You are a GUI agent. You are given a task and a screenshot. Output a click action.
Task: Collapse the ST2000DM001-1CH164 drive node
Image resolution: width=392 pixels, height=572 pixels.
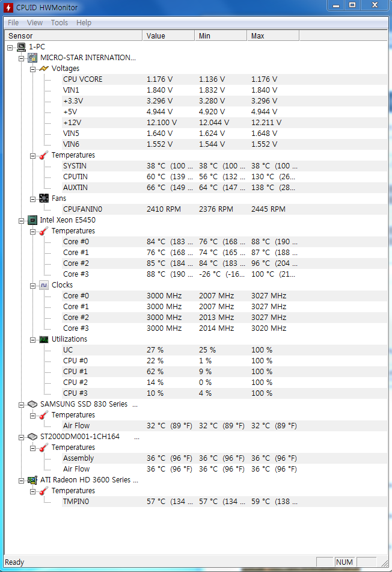pos(22,437)
